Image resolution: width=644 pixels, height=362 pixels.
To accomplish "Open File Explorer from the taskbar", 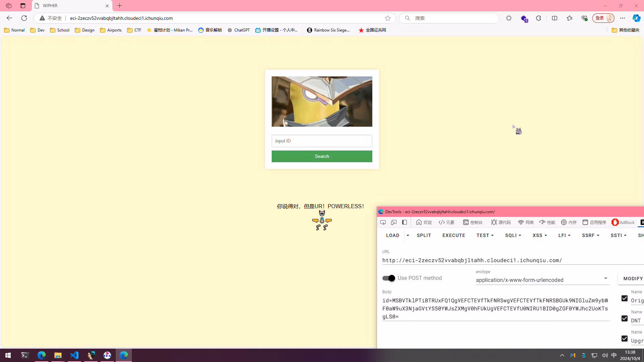I will (x=58, y=355).
